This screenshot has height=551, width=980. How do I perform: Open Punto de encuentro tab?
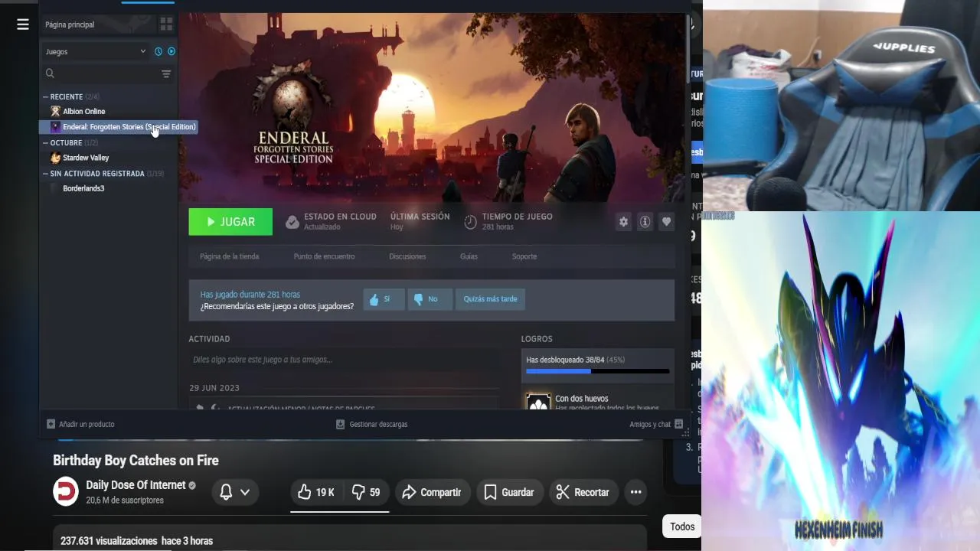pos(324,256)
